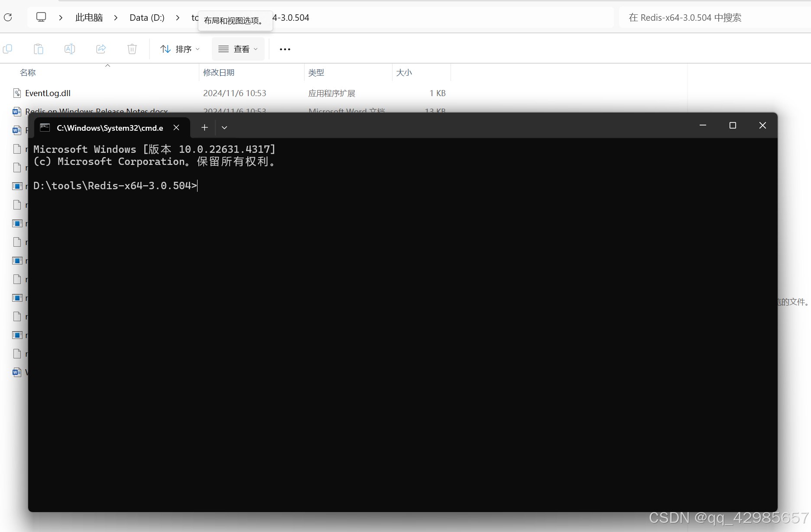Click the EventLog.dll file icon

tap(17, 93)
